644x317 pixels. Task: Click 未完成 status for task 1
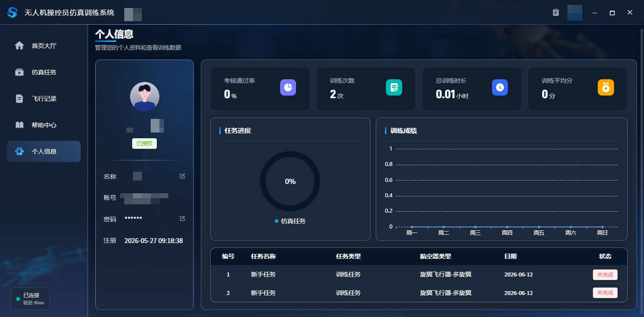(x=605, y=275)
